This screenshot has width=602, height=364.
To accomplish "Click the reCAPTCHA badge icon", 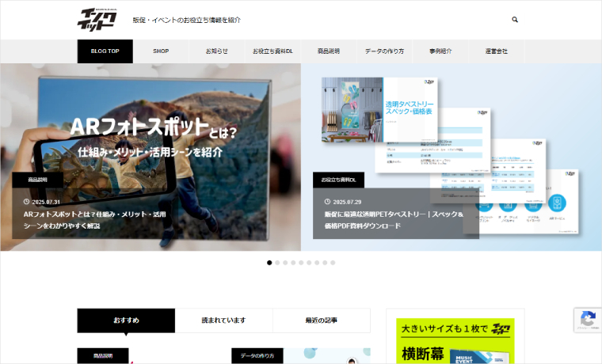I will pos(587,320).
